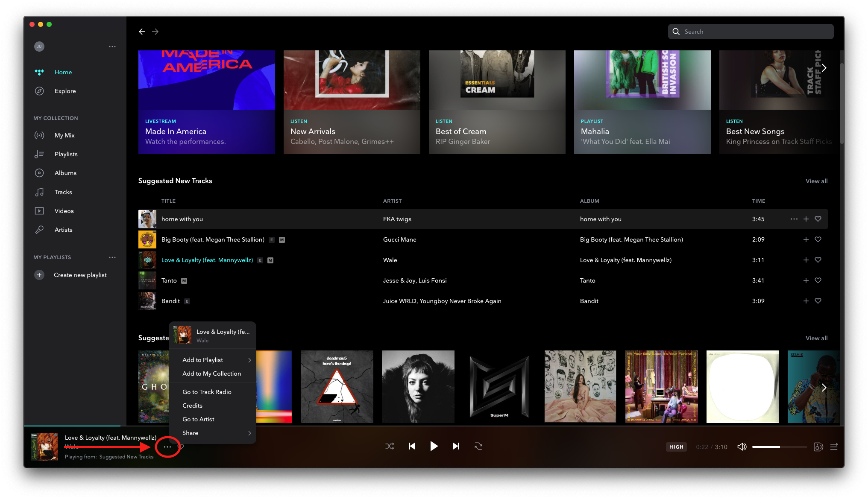Viewport: 868px width, 499px height.
Task: Choose Go to Artist
Action: pos(213,419)
